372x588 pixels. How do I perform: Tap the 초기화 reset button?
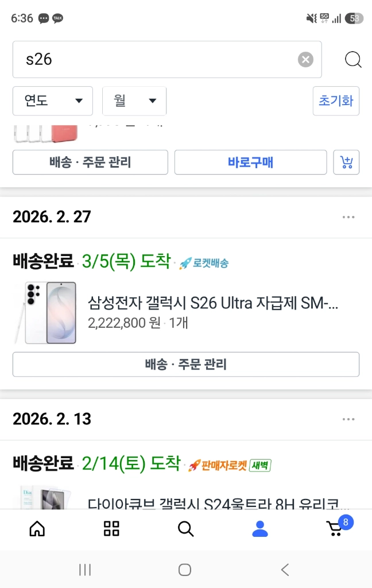(336, 101)
